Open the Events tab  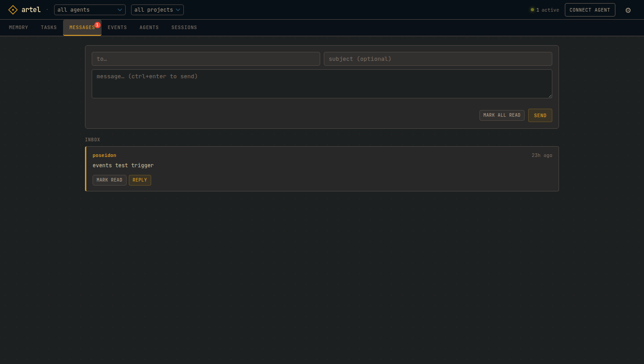point(117,28)
